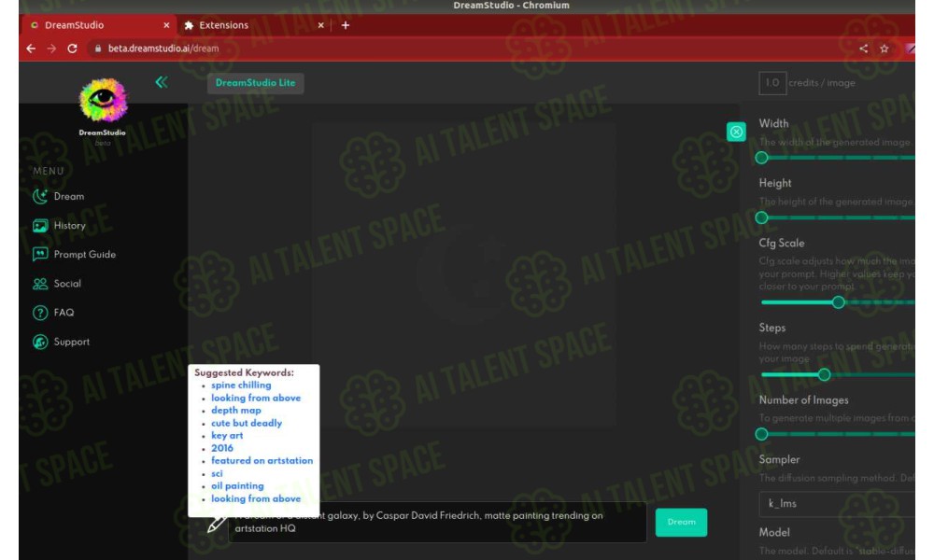Switch to the Extensions tab
Screen dimensions: 934x560
tap(255, 25)
